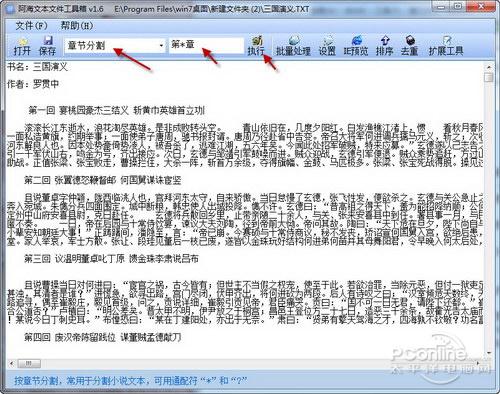Launch IE预览 preview icon
The width and height of the screenshot is (500, 394).
(x=356, y=46)
